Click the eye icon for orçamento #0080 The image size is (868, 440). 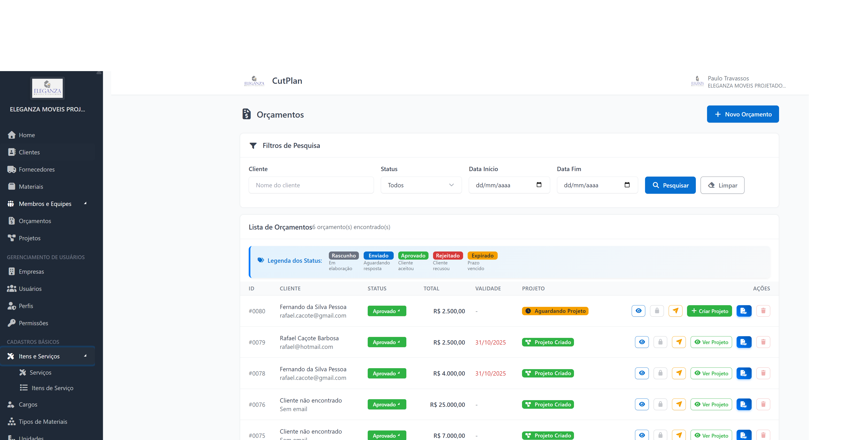pos(638,311)
